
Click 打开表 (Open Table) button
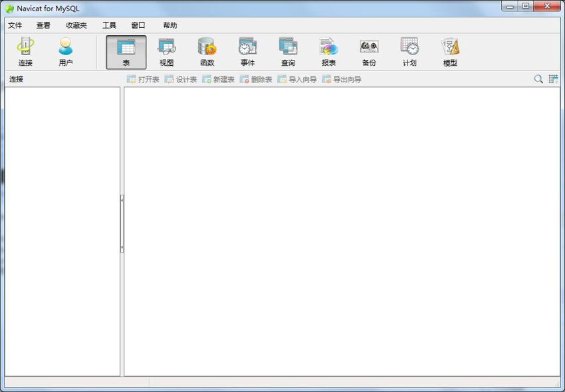click(143, 79)
